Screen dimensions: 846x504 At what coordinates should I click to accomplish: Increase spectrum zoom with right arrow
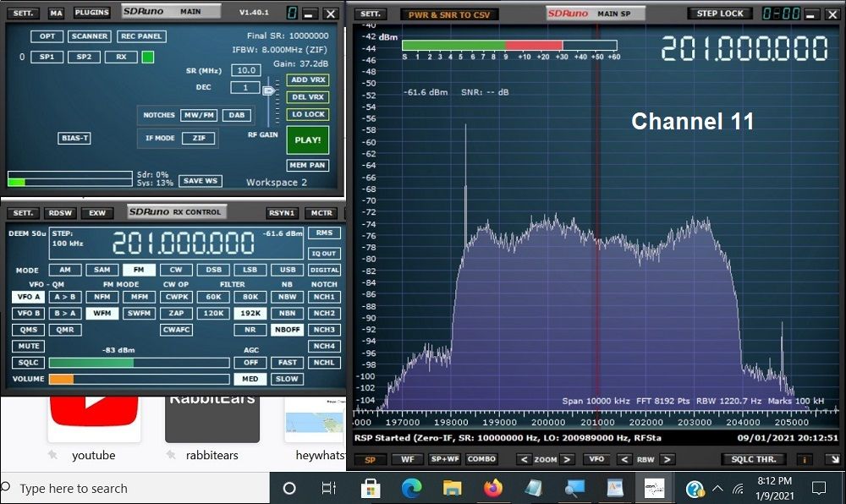tap(566, 459)
